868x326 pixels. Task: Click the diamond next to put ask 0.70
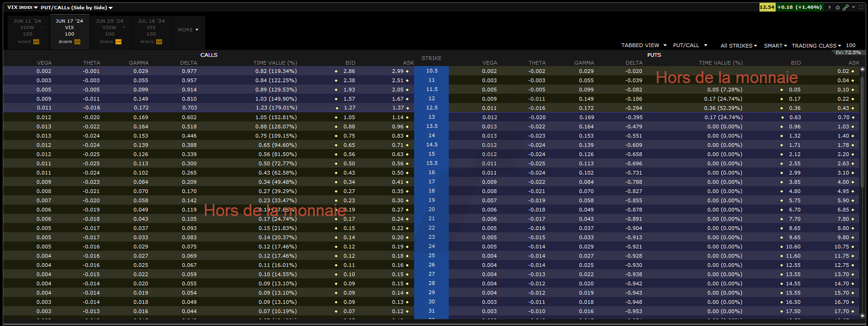(x=853, y=118)
